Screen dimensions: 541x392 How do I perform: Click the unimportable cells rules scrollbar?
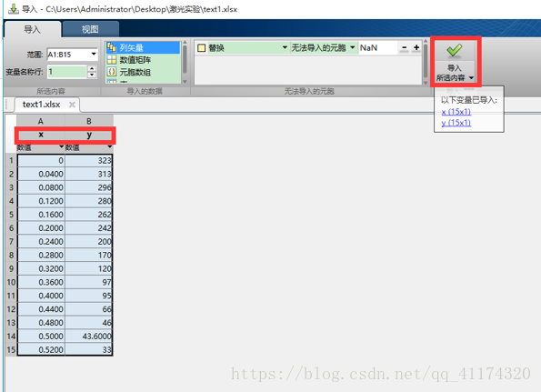tap(426, 62)
